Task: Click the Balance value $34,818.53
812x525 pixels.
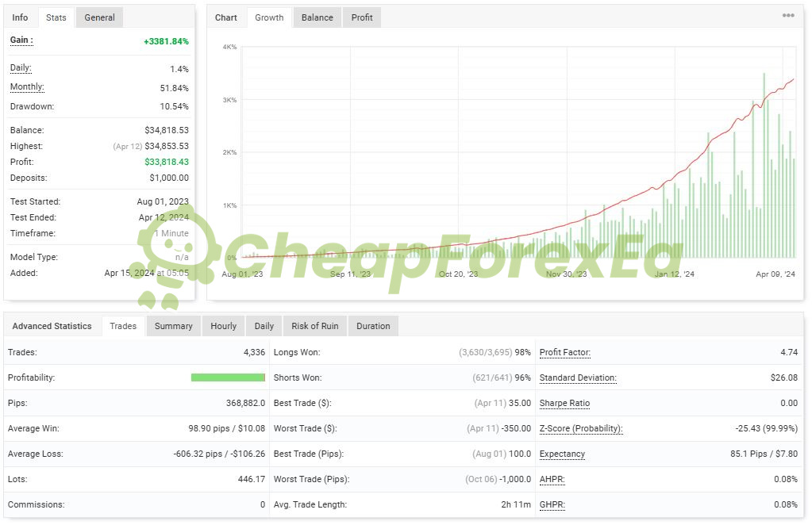Action: [167, 130]
